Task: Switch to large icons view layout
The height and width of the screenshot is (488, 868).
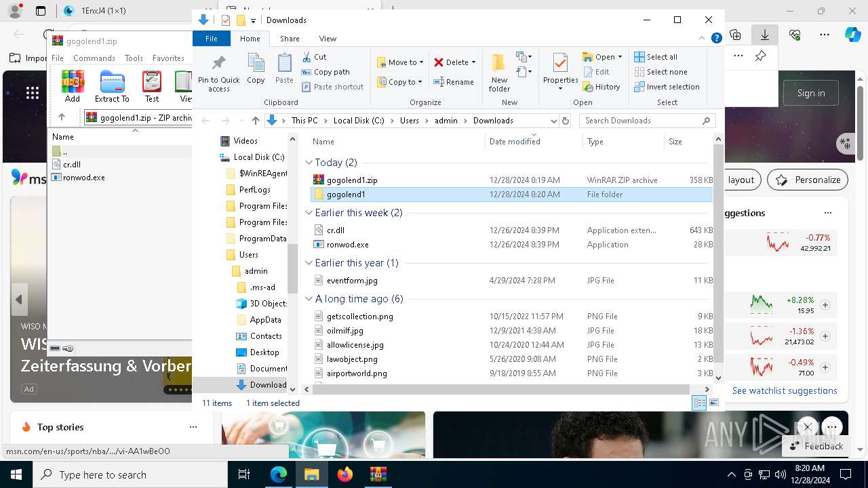Action: click(713, 403)
